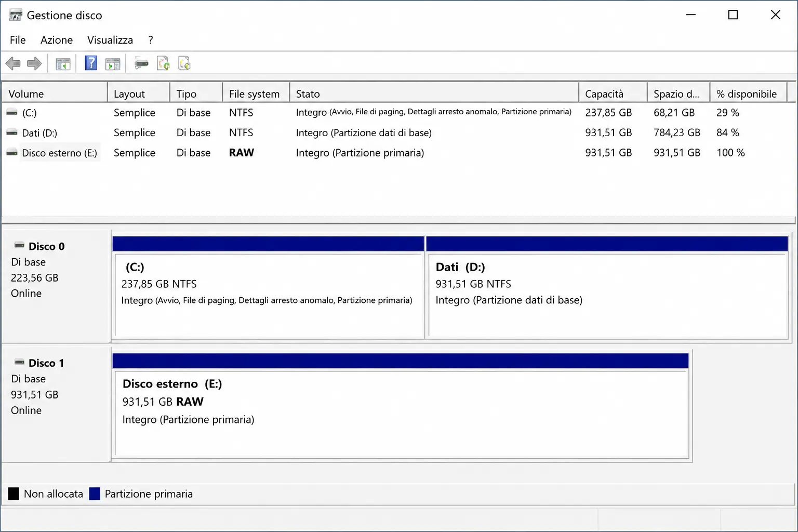Click the blue Partizione primaria legend swatch

click(95, 494)
